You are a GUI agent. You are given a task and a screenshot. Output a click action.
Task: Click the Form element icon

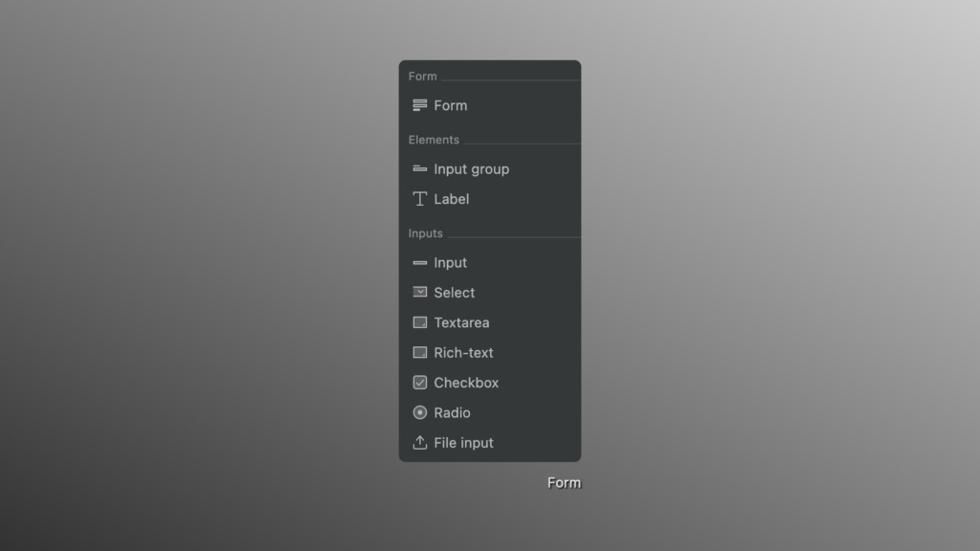[x=420, y=105]
